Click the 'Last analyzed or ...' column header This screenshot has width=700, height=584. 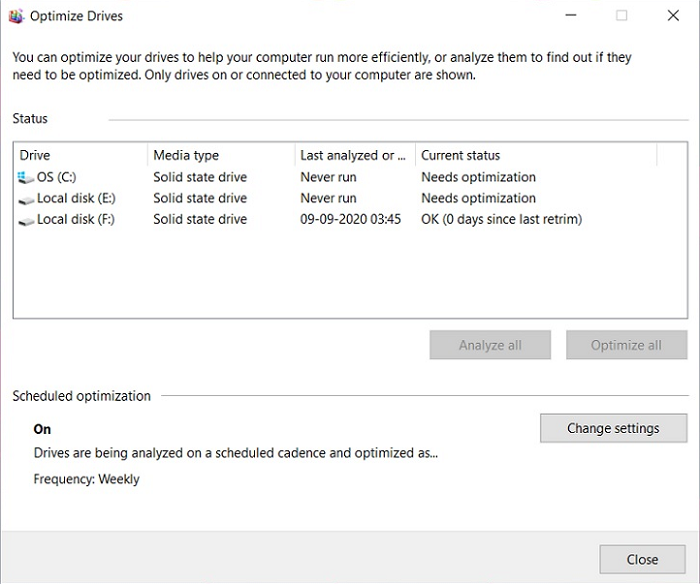(354, 155)
